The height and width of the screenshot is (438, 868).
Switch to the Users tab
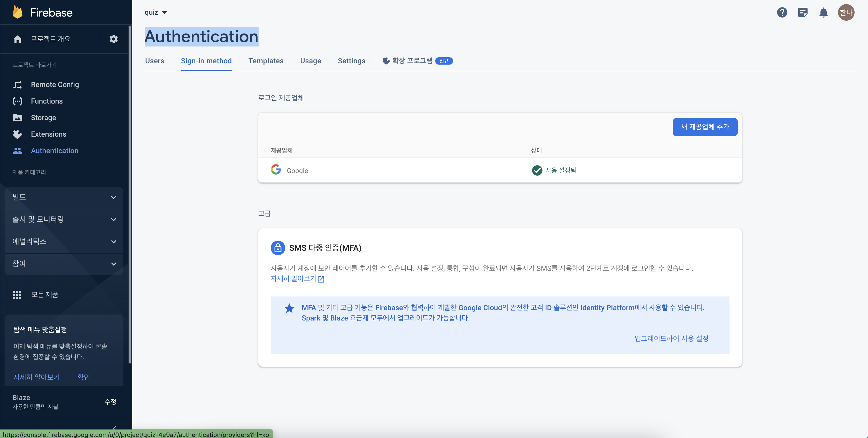pos(154,61)
